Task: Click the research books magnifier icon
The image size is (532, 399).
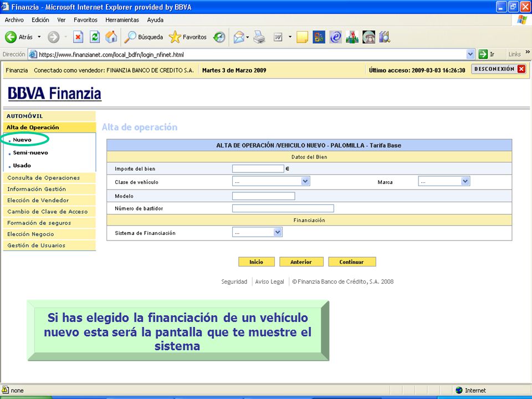Action: click(x=385, y=37)
